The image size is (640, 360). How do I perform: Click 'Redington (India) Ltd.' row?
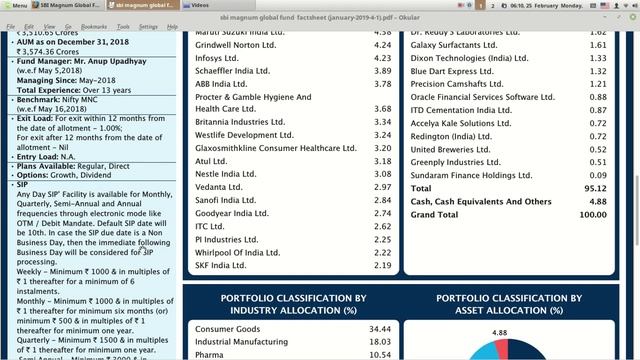click(x=509, y=136)
